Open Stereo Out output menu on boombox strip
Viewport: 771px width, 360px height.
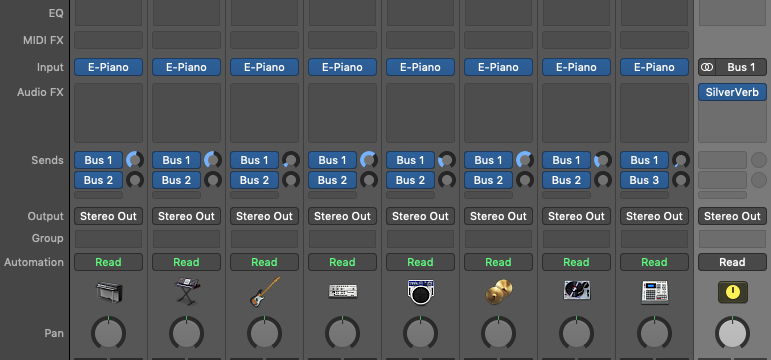420,216
